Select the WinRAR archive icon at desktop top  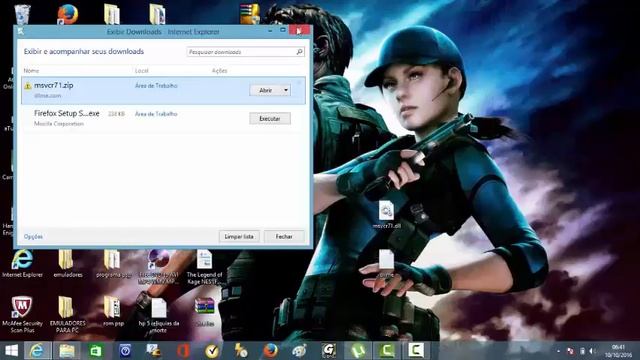(250, 14)
